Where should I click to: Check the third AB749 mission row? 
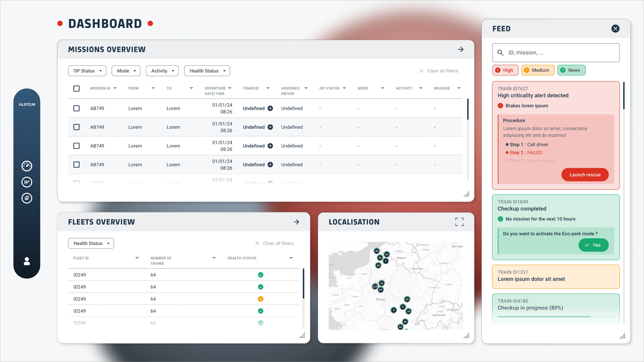pyautogui.click(x=76, y=146)
